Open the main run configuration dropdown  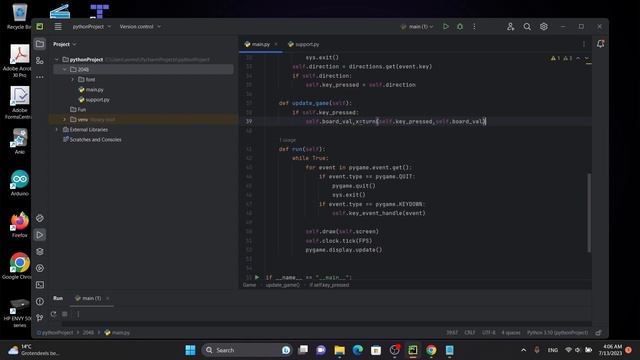(x=417, y=27)
